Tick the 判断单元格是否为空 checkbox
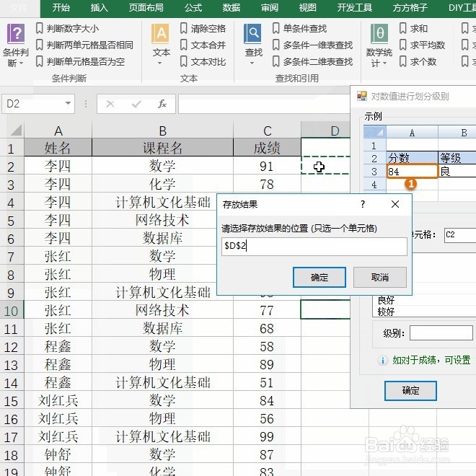This screenshot has width=476, height=476. pyautogui.click(x=39, y=61)
